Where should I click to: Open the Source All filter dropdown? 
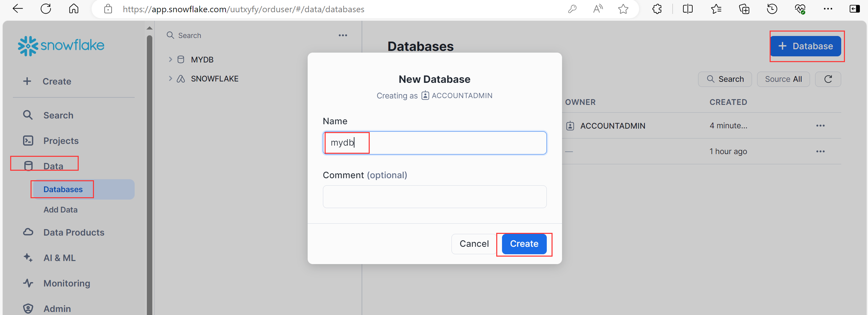[783, 79]
